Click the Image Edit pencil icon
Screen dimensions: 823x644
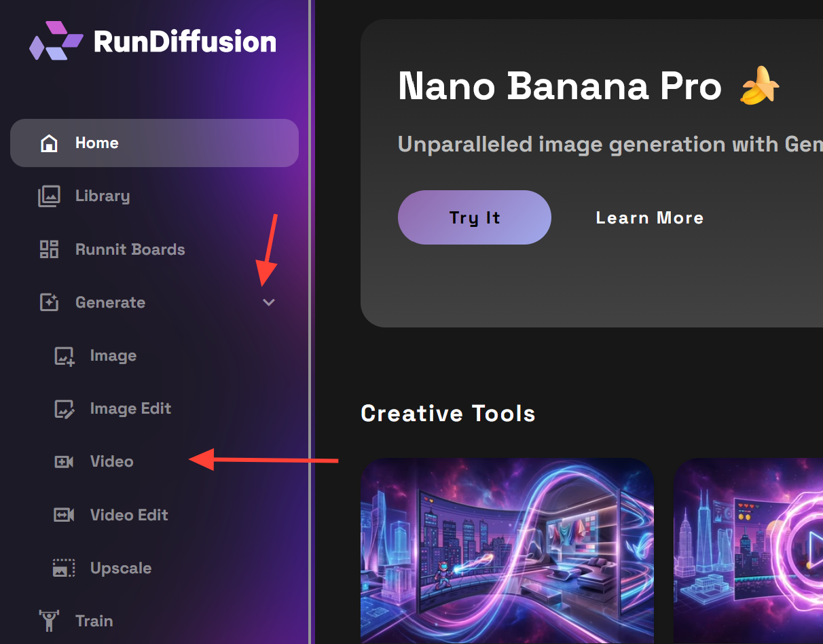64,408
